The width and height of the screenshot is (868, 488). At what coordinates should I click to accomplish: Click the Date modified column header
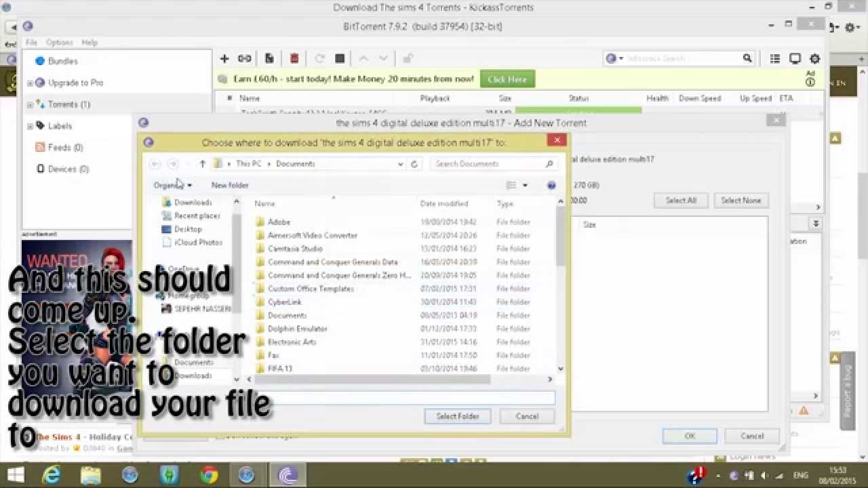(444, 203)
